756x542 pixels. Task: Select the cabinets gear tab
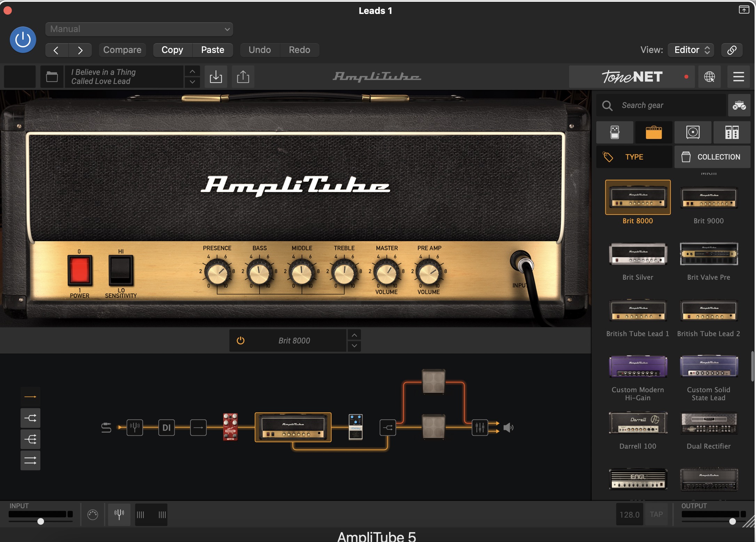[693, 132]
